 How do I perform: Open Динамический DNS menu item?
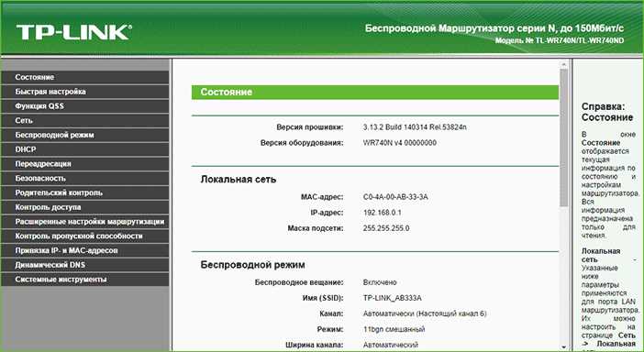[85, 265]
